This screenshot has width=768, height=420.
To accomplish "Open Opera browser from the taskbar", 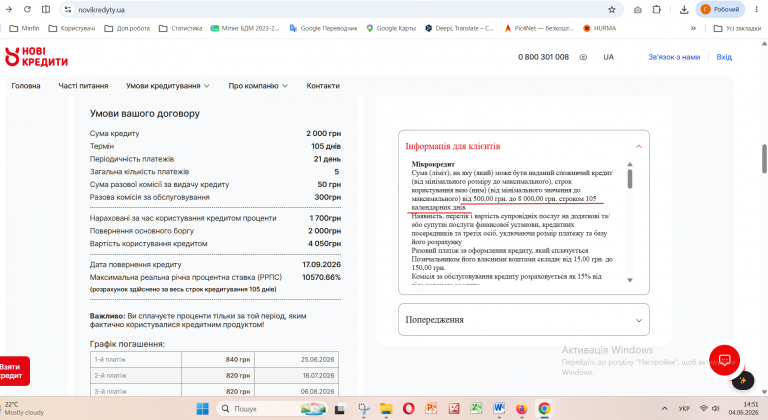I will pyautogui.click(x=408, y=408).
